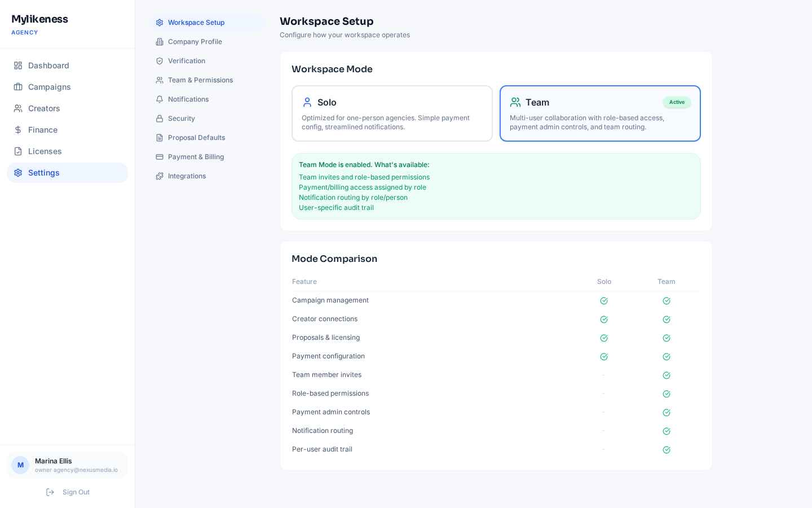Click the Team & Permissions users icon
The image size is (812, 508).
point(160,80)
